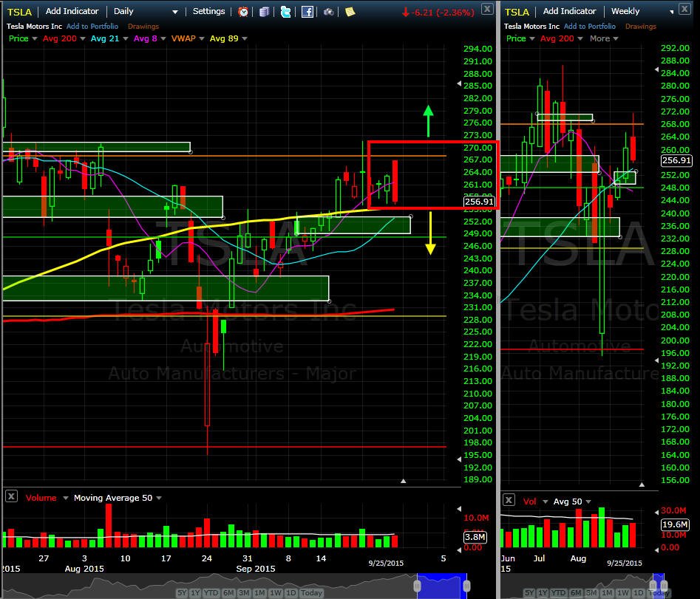Viewport: 700px width, 599px height.
Task: Open the yellow sticky note icon
Action: [350, 12]
